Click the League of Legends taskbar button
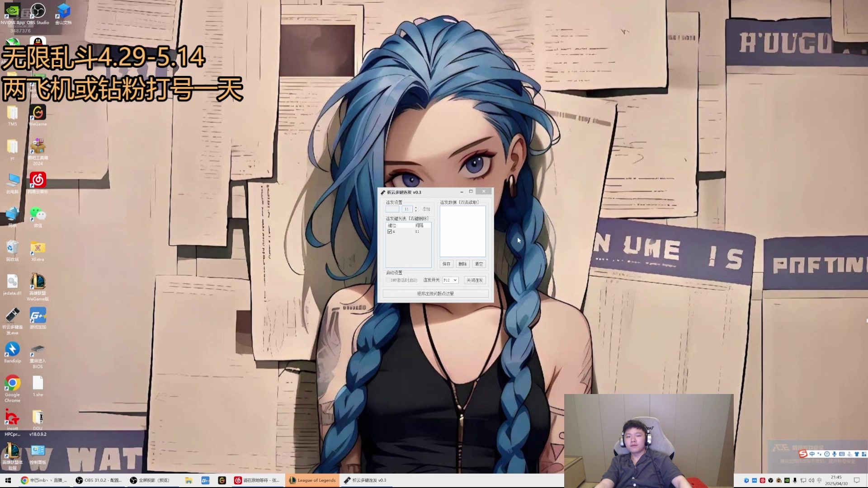Image resolution: width=868 pixels, height=488 pixels. tap(312, 480)
